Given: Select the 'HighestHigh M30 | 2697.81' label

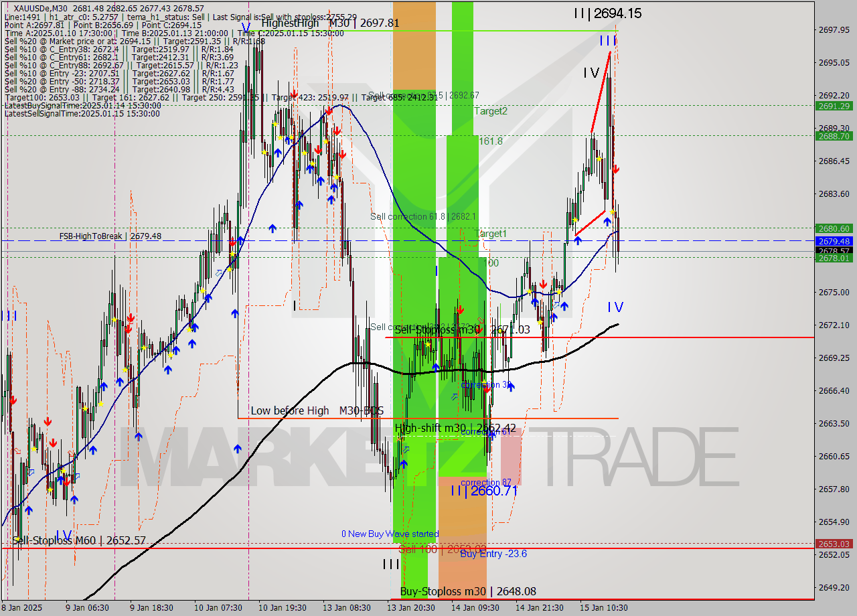Looking at the screenshot, I should 330,23.
